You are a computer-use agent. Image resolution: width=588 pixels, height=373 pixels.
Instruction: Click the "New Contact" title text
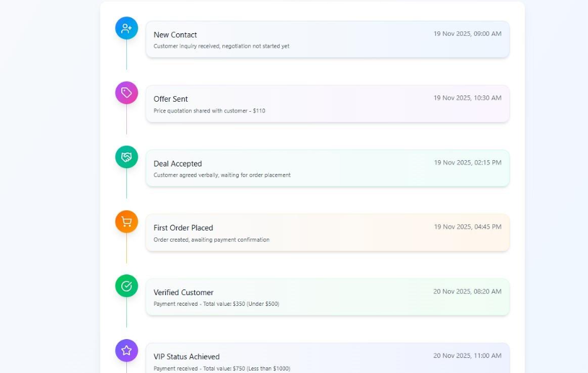click(175, 35)
